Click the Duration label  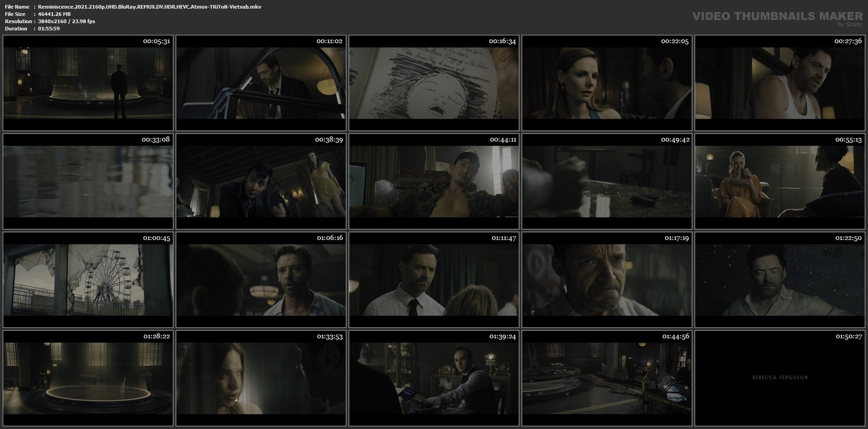click(16, 28)
